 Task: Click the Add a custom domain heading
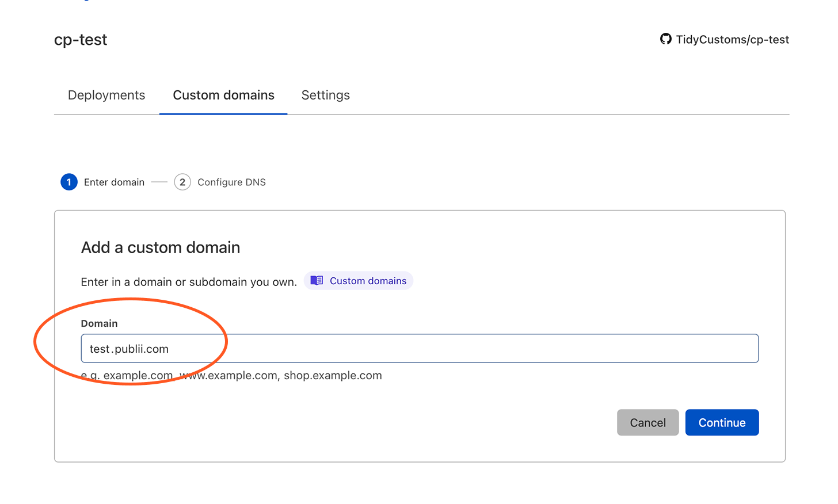[160, 247]
